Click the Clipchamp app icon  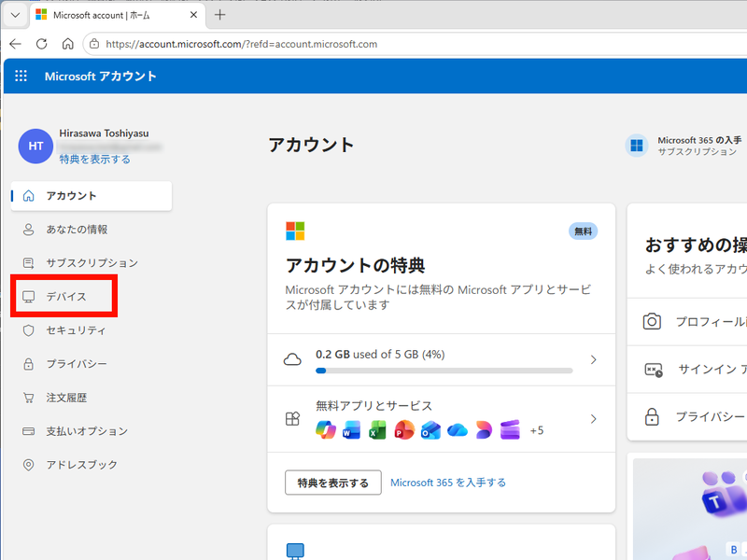point(510,430)
